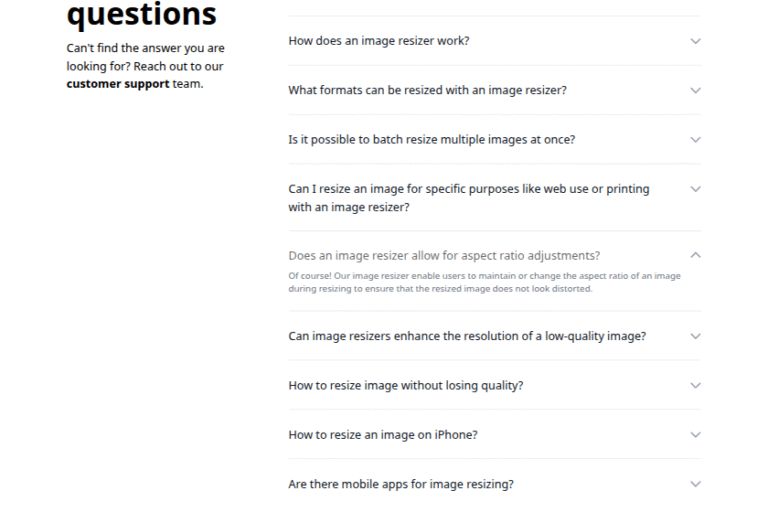Click chevron for the batch resize question

pos(696,140)
